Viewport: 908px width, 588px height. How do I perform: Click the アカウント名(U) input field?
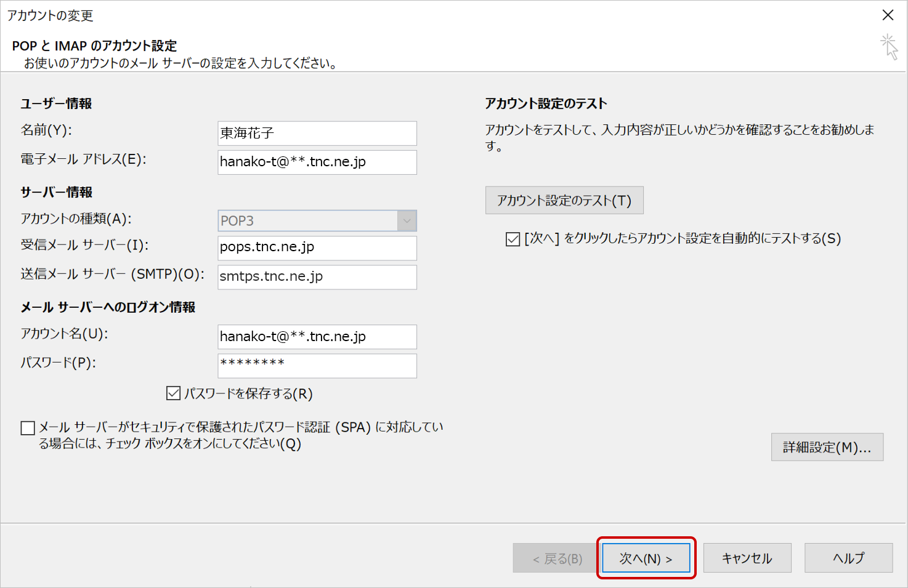pyautogui.click(x=317, y=337)
